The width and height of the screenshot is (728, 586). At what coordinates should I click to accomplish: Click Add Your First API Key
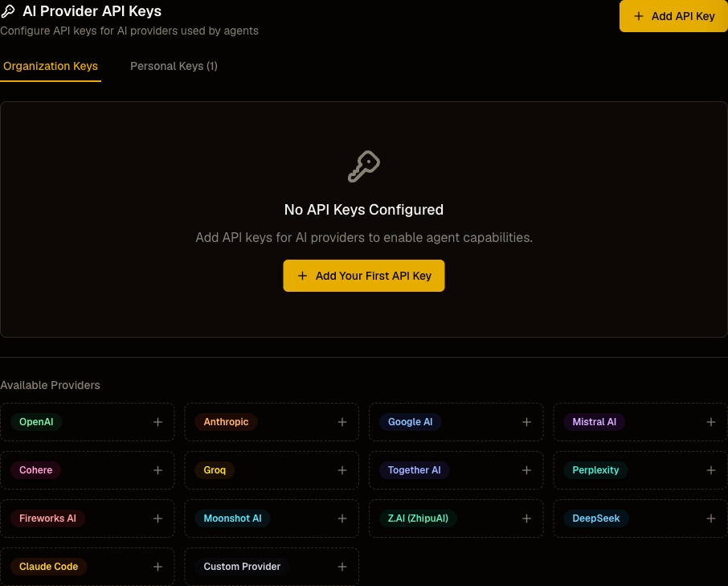364,276
